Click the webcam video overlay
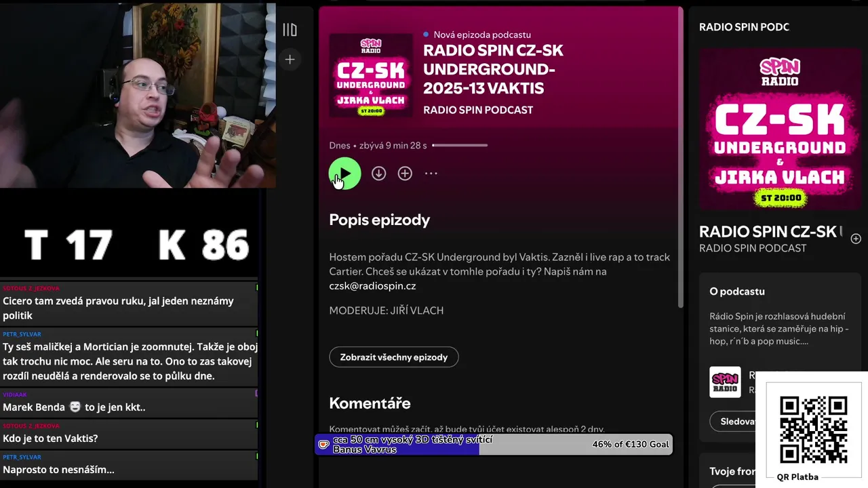The height and width of the screenshot is (488, 868). pyautogui.click(x=138, y=95)
